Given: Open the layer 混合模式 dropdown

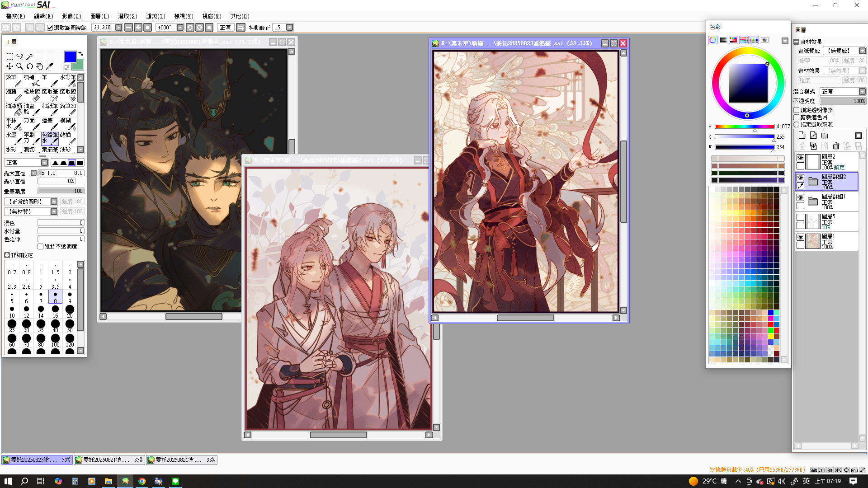Looking at the screenshot, I should coord(862,92).
